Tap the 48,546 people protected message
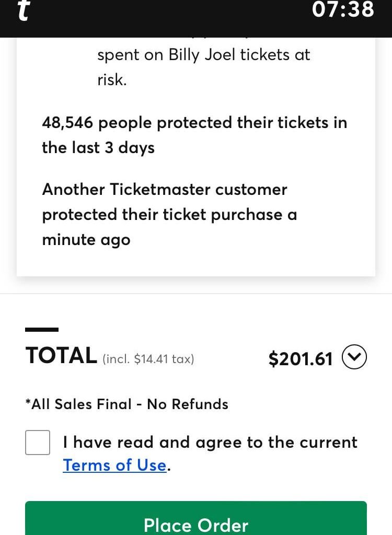Viewport: 392px width, 535px height. [x=194, y=123]
